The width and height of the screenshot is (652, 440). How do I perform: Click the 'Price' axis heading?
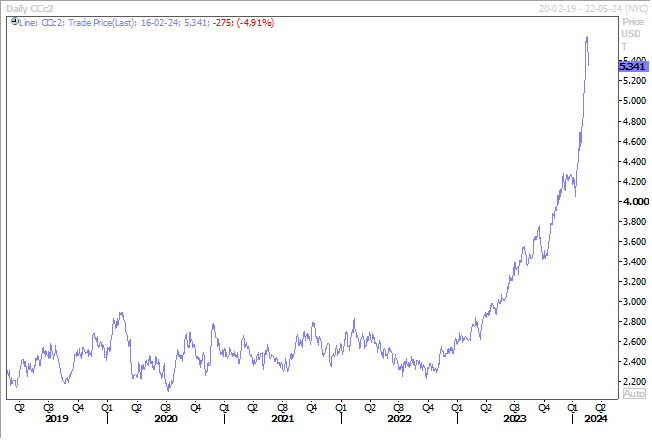point(633,22)
